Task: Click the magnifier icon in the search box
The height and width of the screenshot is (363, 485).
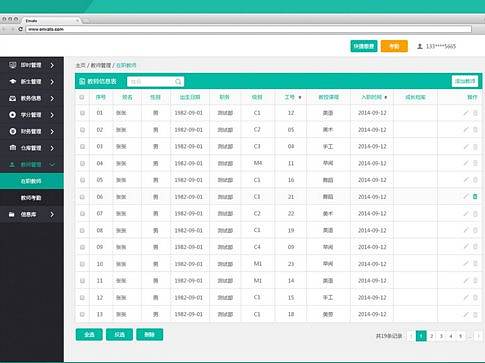Action: (178, 82)
